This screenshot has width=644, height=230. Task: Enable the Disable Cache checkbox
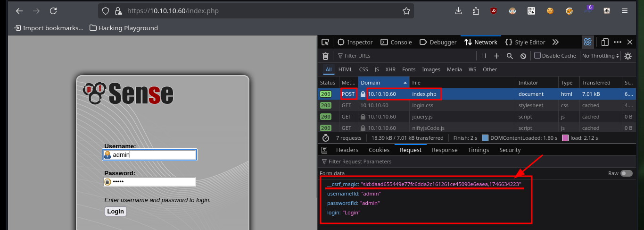point(537,56)
